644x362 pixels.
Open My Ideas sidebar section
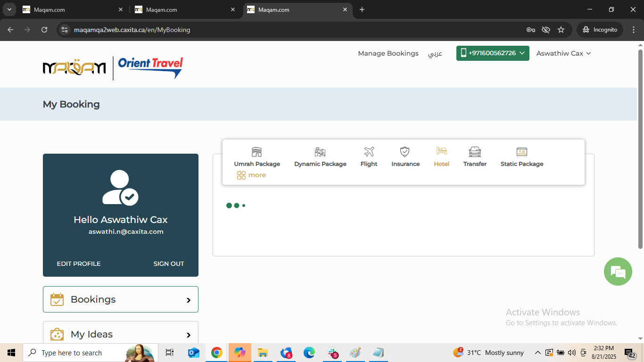(x=121, y=334)
